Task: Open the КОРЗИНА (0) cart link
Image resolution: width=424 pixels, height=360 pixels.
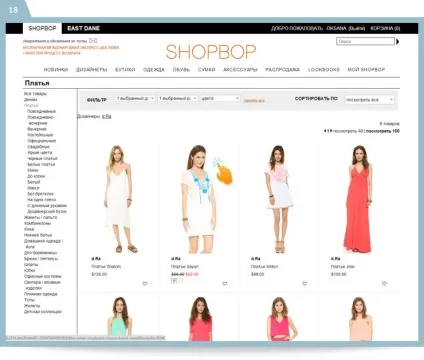Action: click(x=385, y=28)
